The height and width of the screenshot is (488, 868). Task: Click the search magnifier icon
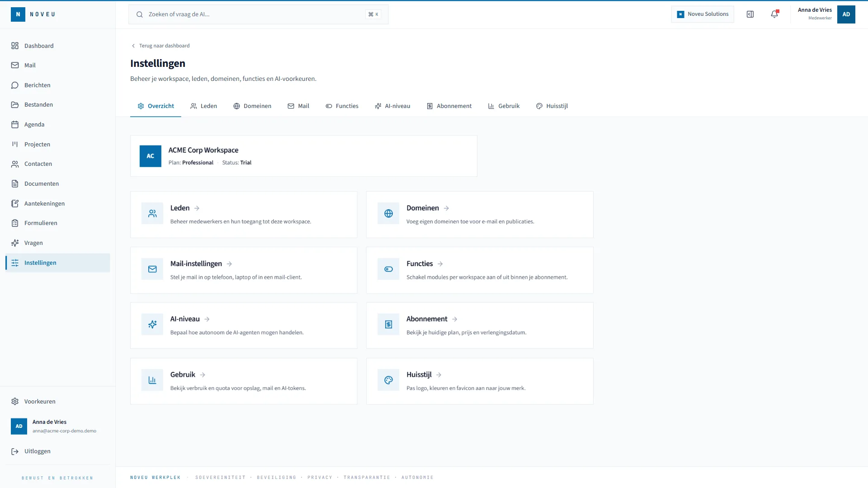[140, 14]
